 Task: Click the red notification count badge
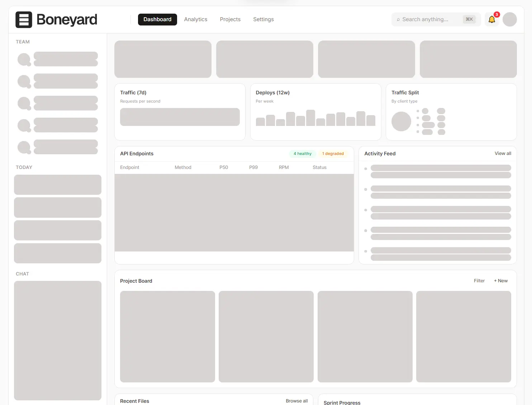497,15
